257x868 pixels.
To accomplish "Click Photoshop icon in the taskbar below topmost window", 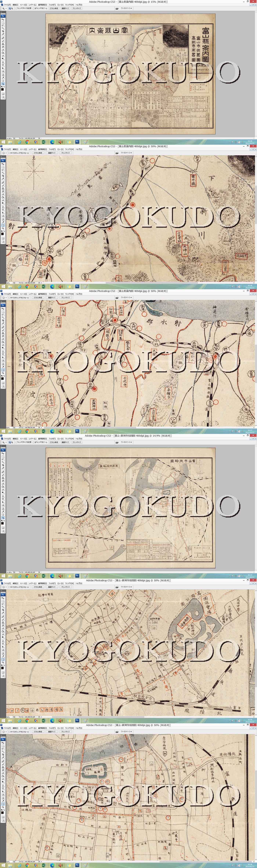I will point(77,142).
